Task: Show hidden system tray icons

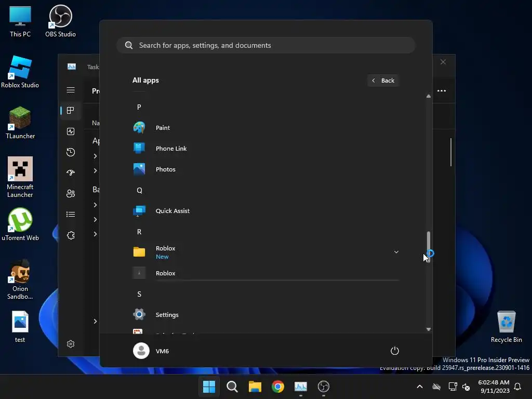Action: click(419, 387)
